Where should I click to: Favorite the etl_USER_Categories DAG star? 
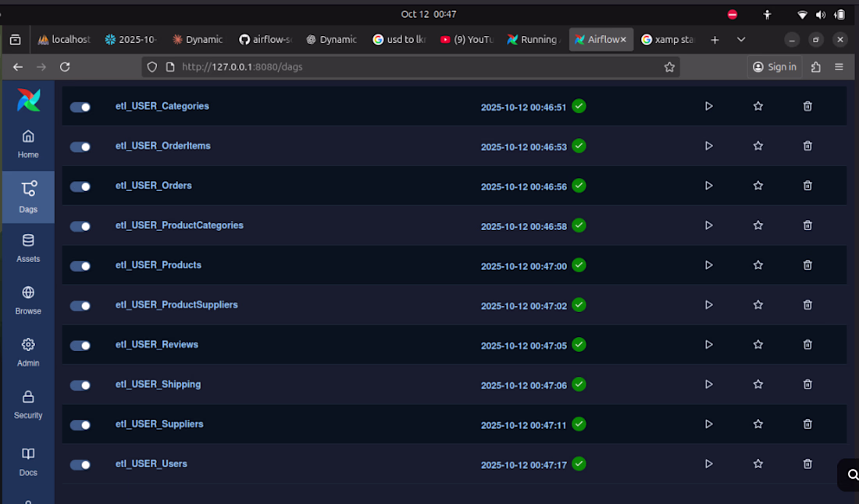click(758, 106)
